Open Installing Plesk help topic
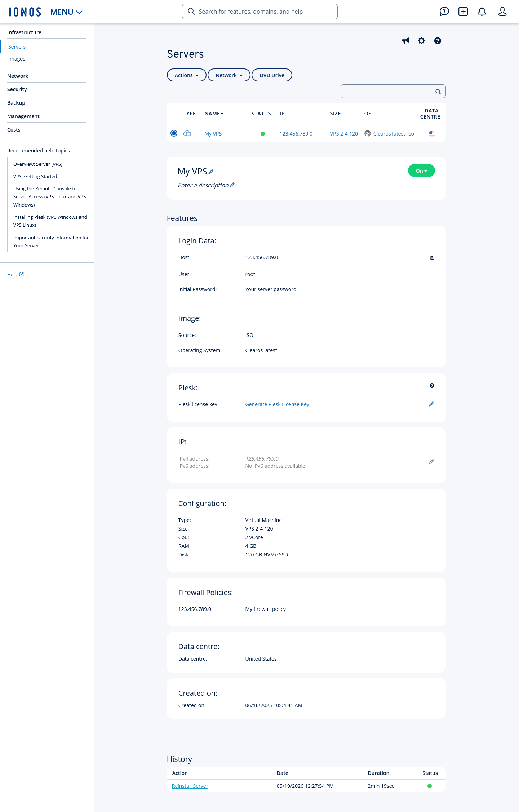 (x=50, y=221)
